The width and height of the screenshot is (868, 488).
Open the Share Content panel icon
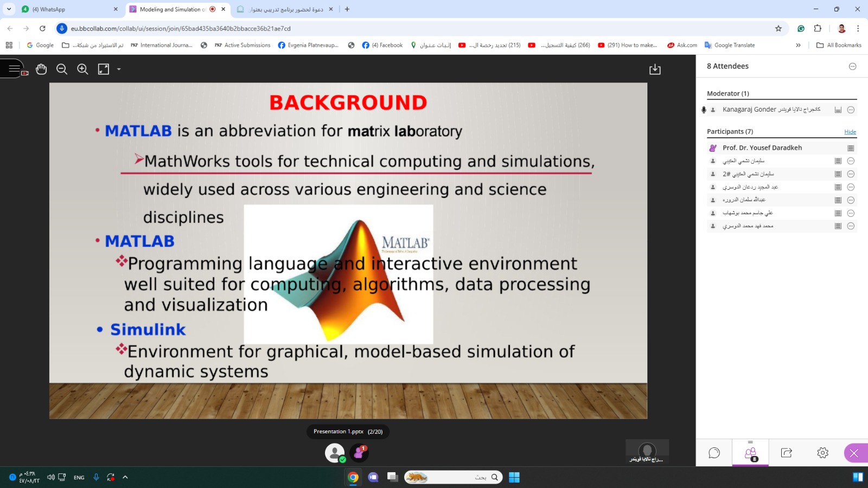(x=786, y=453)
